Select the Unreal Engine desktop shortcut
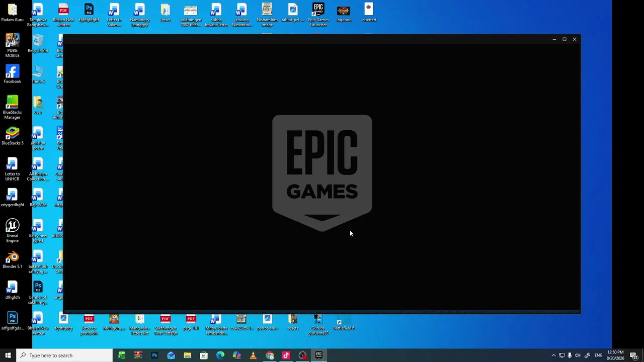This screenshot has width=644, height=362. (x=12, y=231)
